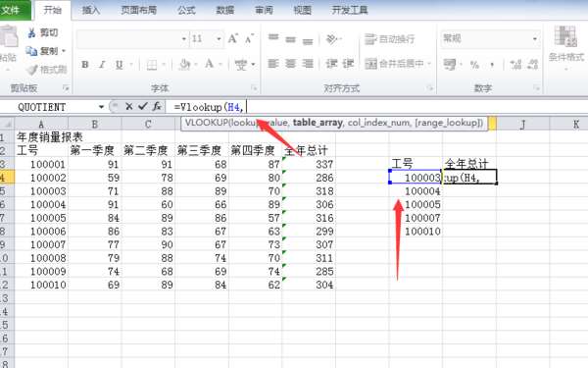
Task: Expand the Alignment (对齐方式) dialog launcher
Action: coord(430,88)
